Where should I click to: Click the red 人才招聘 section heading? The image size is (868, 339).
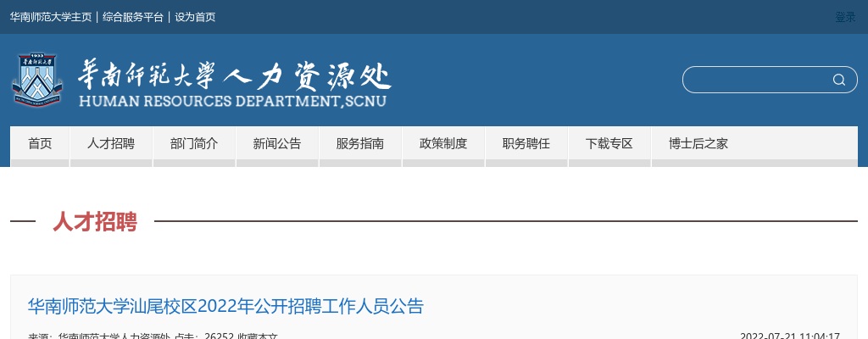click(x=95, y=222)
